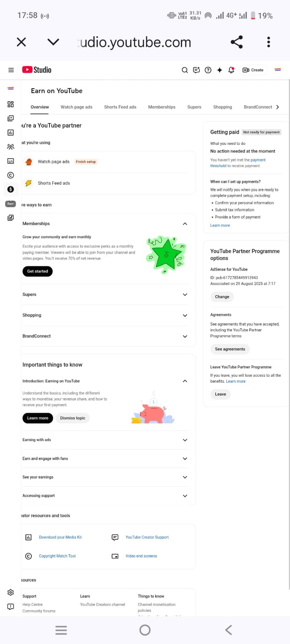Viewport: 290px width, 644px height.
Task: Open the help question mark icon
Action: [208, 70]
